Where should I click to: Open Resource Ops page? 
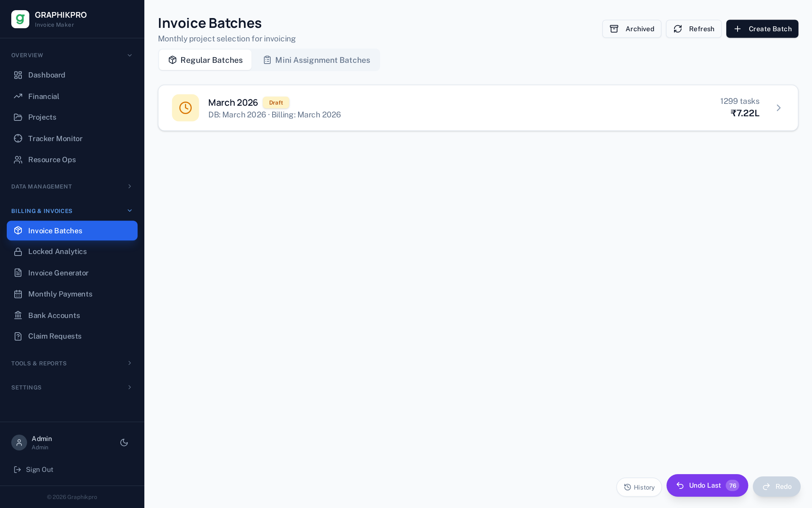point(72,160)
